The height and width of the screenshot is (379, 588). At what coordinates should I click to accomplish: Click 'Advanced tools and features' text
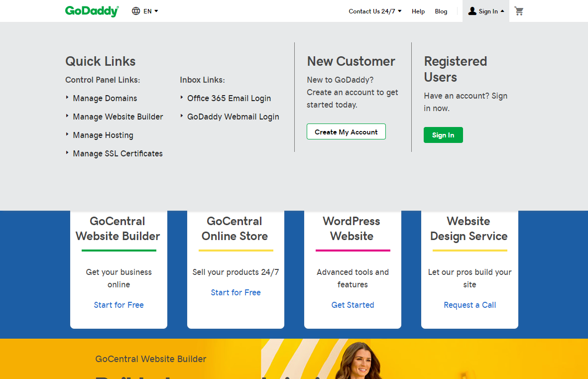pyautogui.click(x=353, y=278)
